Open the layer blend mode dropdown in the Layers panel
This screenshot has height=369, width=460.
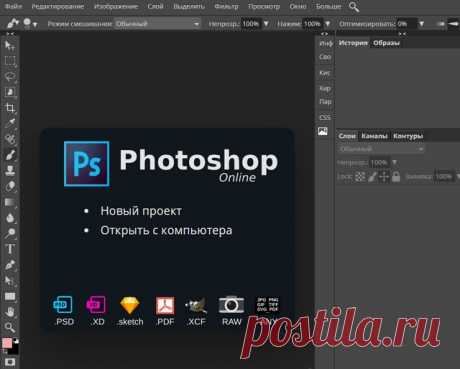click(x=381, y=149)
